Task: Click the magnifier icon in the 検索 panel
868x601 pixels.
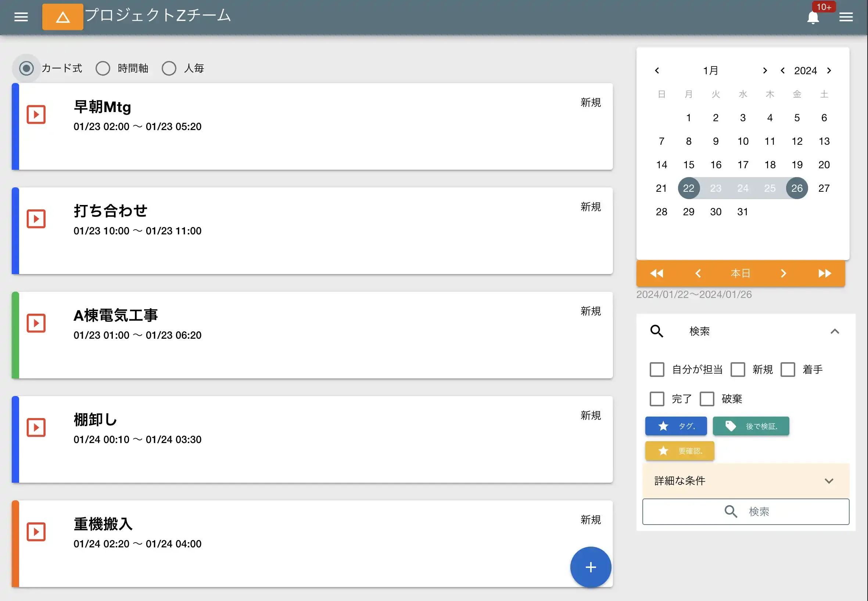Action: [657, 331]
